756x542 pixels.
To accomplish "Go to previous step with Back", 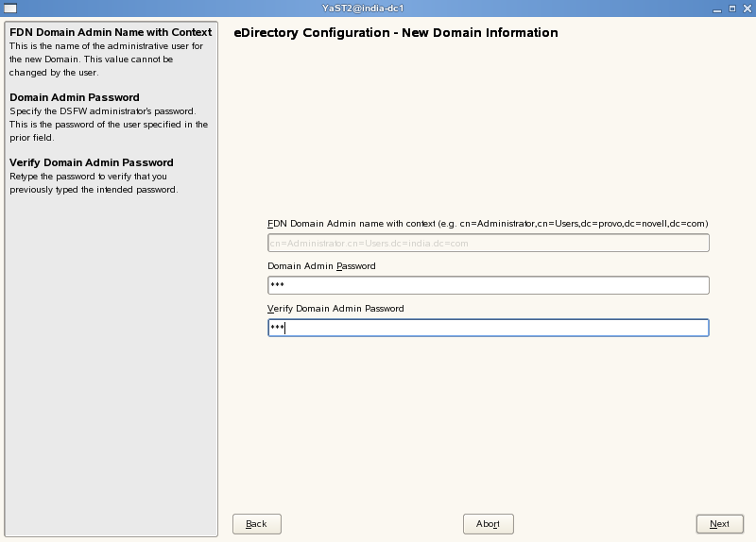I will click(256, 524).
